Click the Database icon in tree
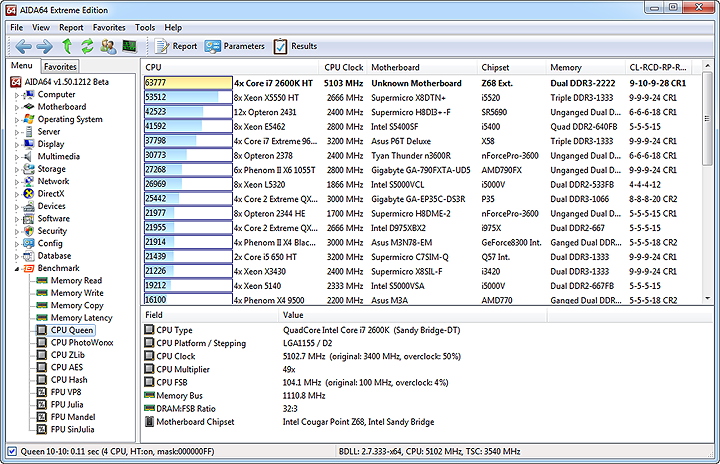This screenshot has height=464, width=720. click(x=28, y=255)
